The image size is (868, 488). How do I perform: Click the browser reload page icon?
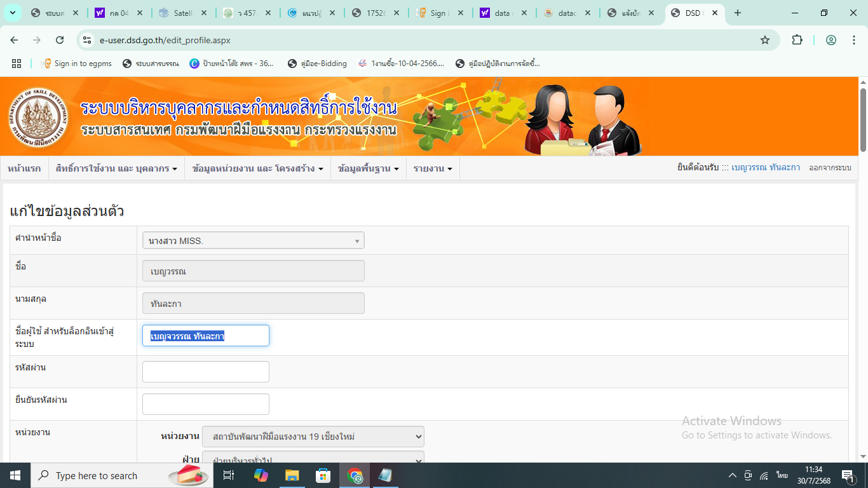[x=60, y=40]
